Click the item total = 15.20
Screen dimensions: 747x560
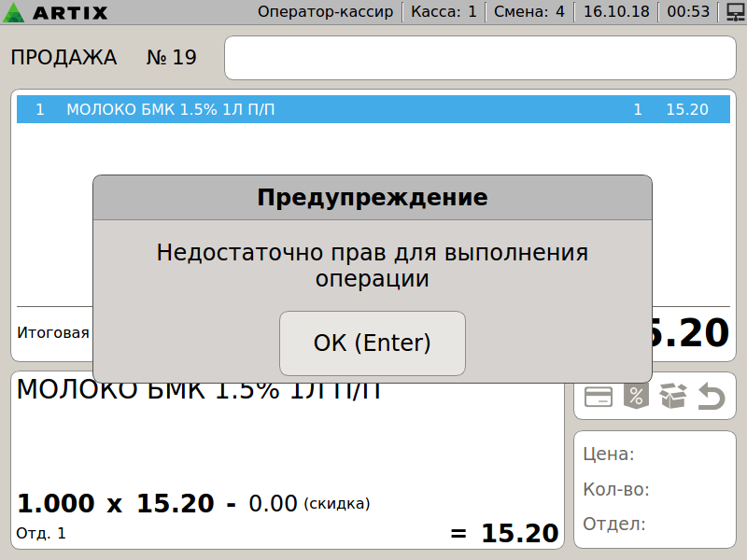coord(505,534)
